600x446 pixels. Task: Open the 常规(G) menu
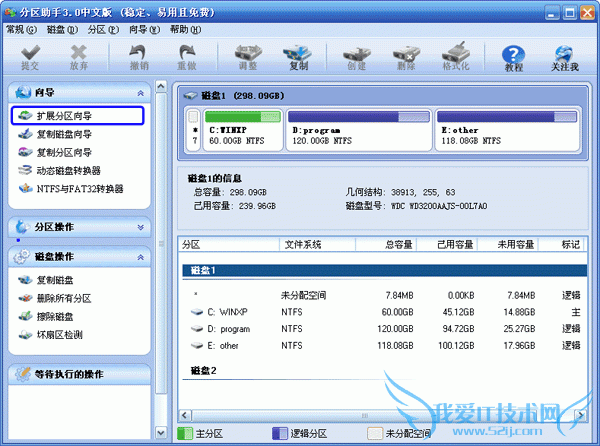pyautogui.click(x=21, y=29)
